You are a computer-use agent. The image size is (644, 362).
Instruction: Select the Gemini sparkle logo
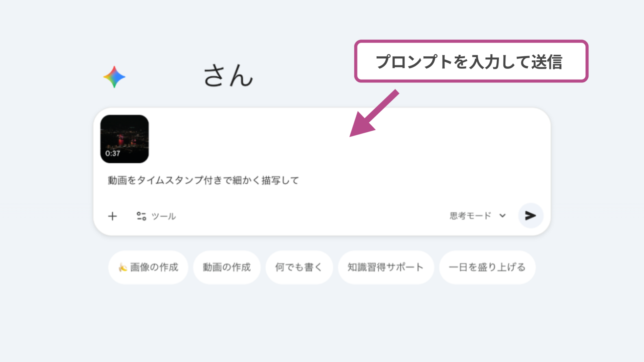point(114,76)
